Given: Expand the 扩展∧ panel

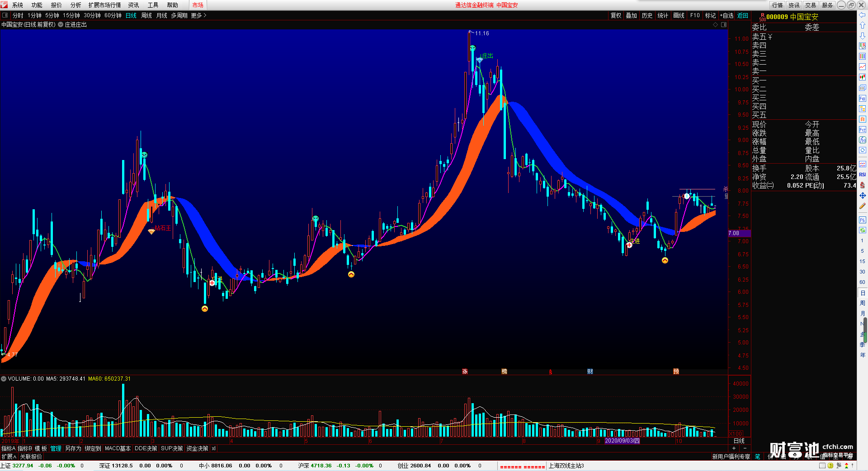Looking at the screenshot, I should point(9,457).
